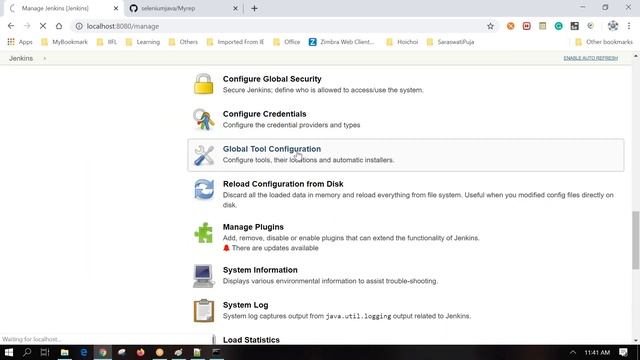Open Configure Credentials link

264,114
